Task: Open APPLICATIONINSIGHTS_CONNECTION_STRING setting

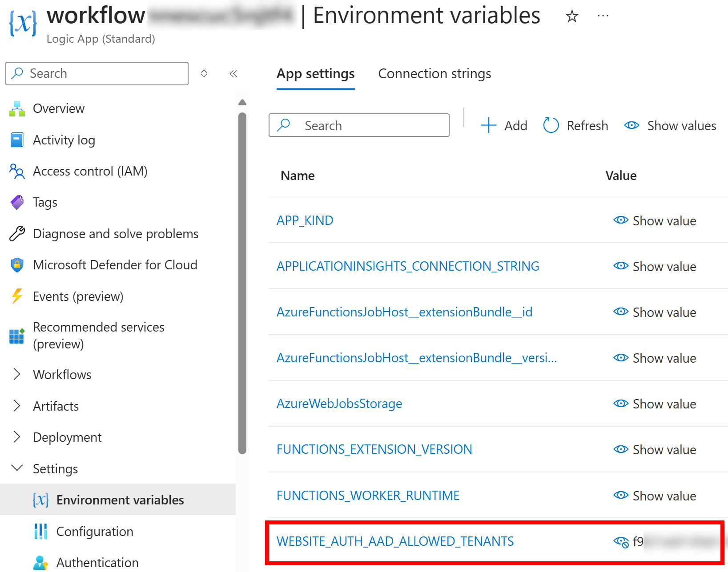Action: (x=408, y=266)
